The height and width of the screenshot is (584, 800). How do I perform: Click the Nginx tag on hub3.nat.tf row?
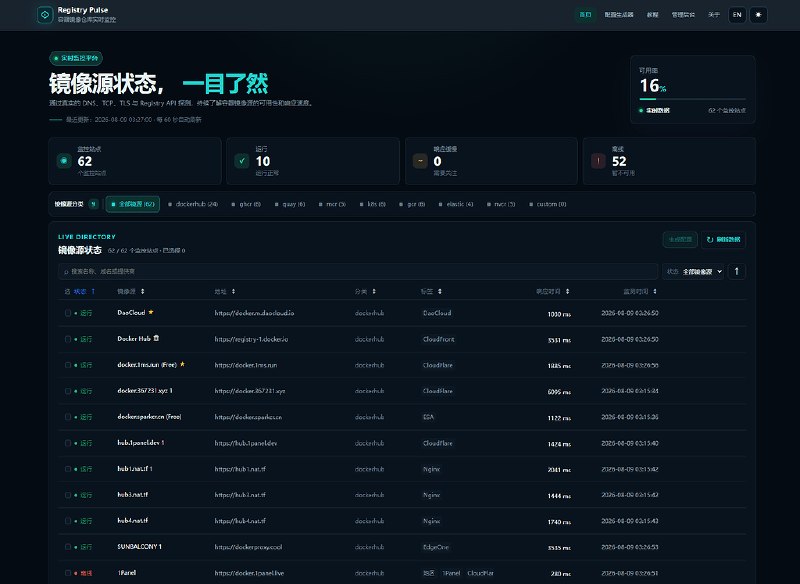point(432,495)
